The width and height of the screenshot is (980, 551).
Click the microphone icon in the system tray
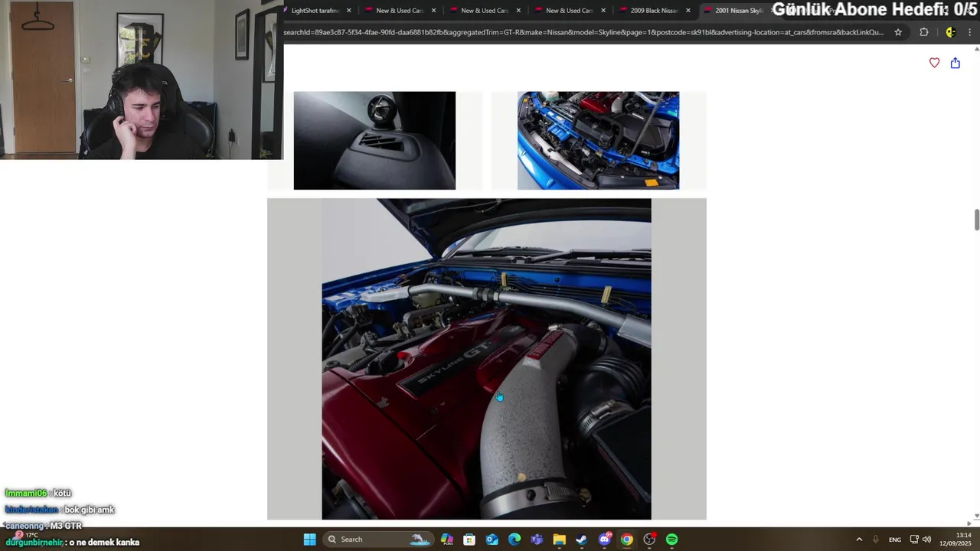875,540
